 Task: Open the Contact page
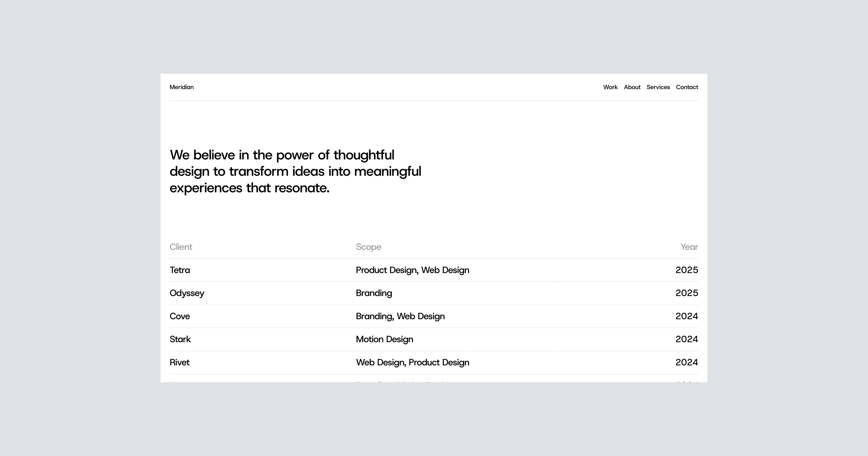pyautogui.click(x=687, y=87)
